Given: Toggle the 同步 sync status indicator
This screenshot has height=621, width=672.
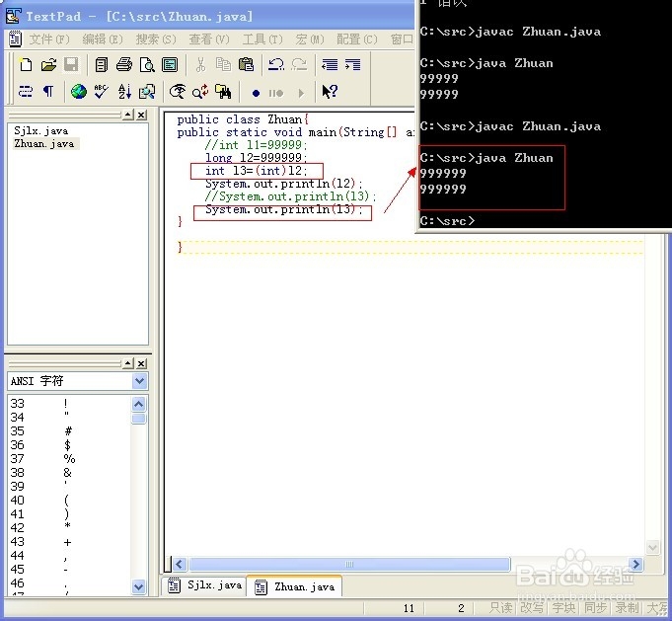Looking at the screenshot, I should coord(596,608).
